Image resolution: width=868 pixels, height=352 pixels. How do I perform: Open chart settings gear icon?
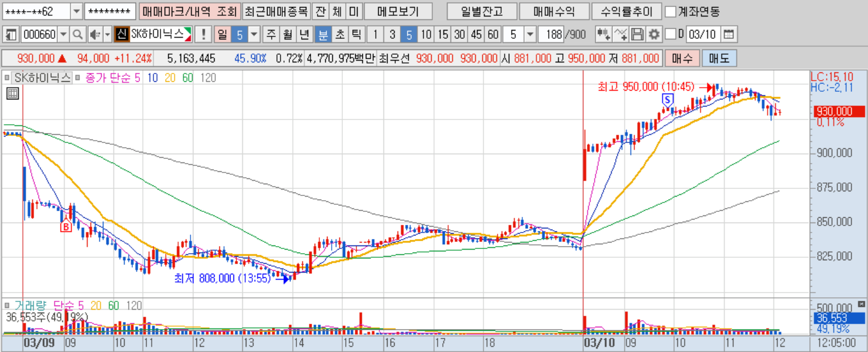coord(653,35)
